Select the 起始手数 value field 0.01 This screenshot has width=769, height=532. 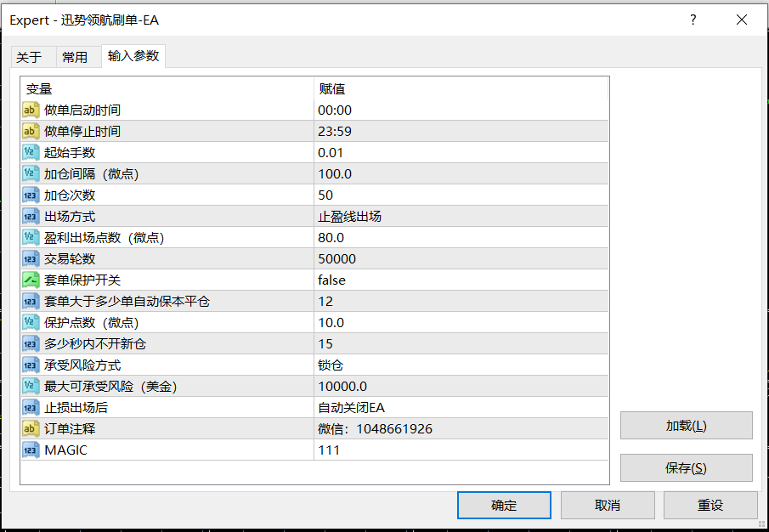460,152
